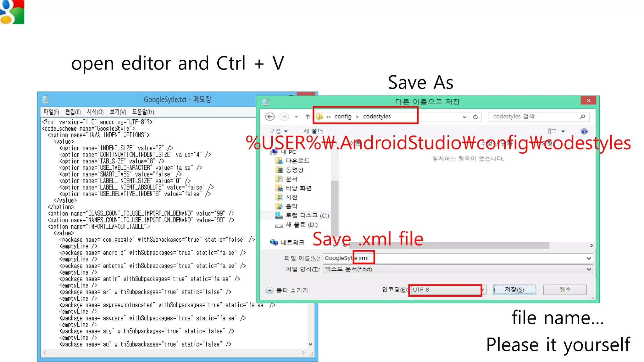Open 도움말(H) menu in Notepad
The image size is (644, 362).
(143, 112)
